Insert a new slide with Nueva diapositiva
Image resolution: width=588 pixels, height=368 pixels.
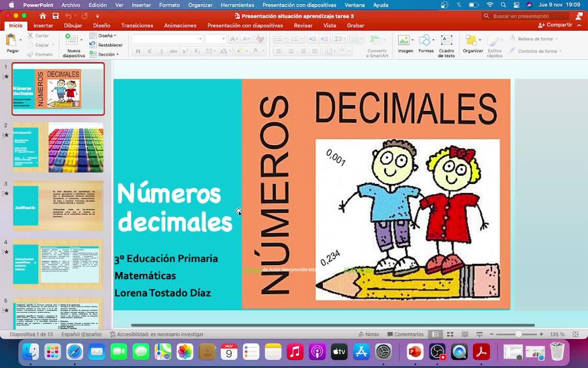(x=73, y=45)
